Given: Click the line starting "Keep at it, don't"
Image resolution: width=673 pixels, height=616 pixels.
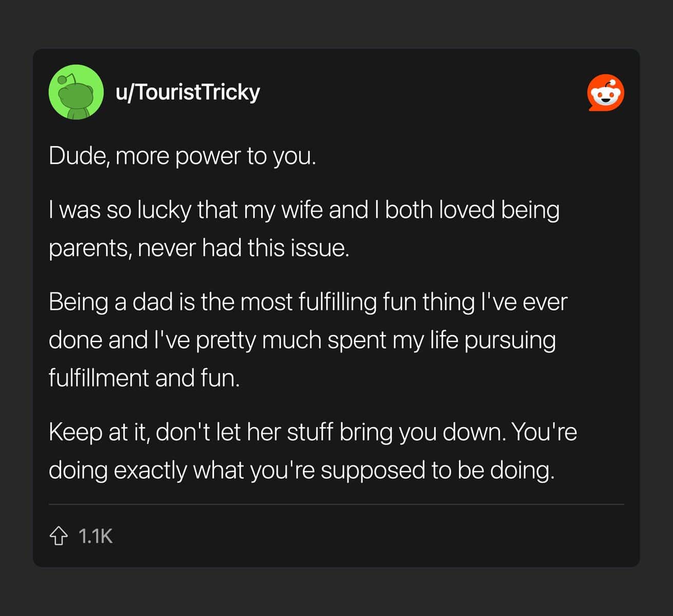Looking at the screenshot, I should tap(313, 432).
